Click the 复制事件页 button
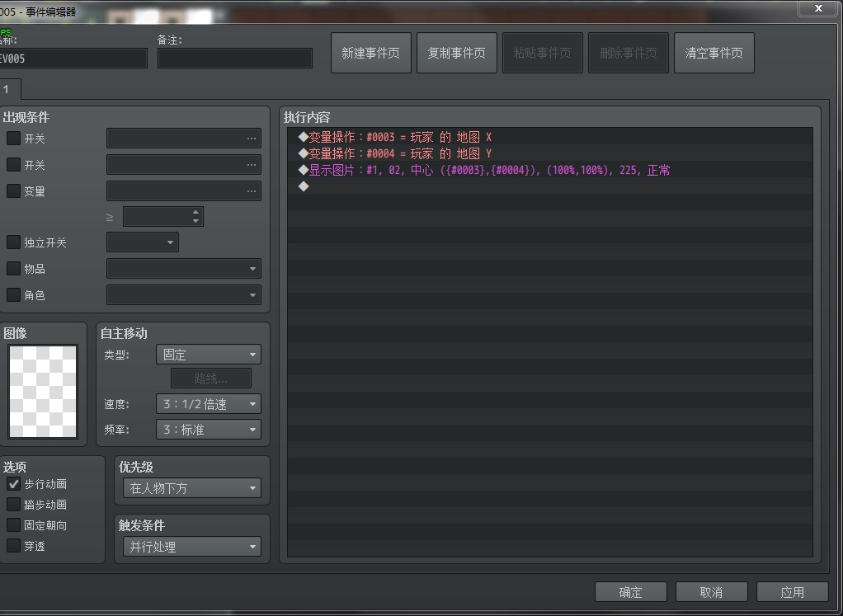The width and height of the screenshot is (843, 616). (x=456, y=53)
